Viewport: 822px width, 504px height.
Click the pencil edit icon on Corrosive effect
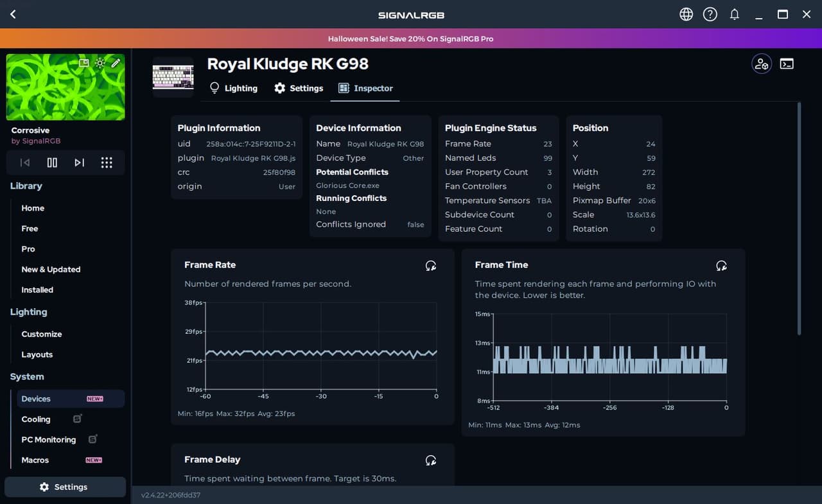pos(116,63)
